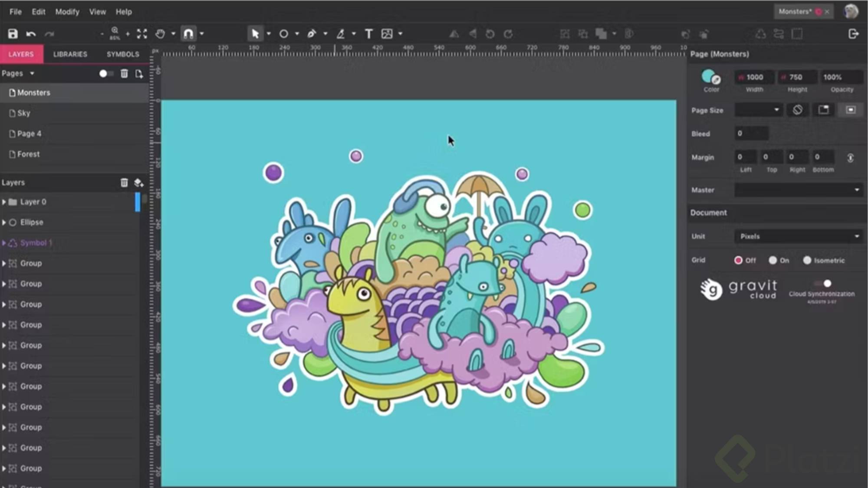Select the Isometric grid option
Screen dimensions: 868x488
pos(807,260)
